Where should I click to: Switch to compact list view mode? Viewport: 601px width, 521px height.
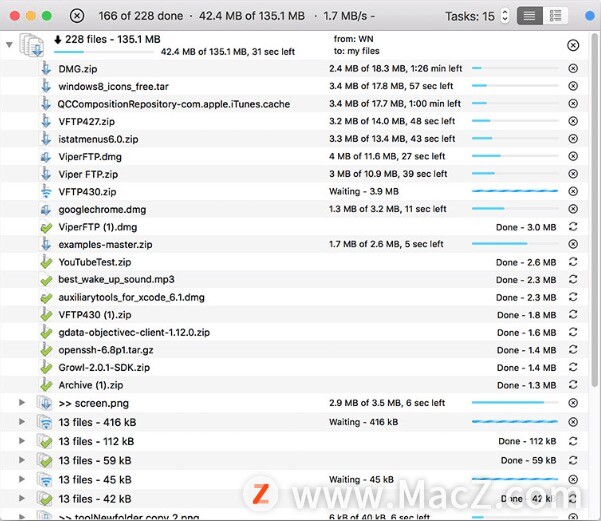(529, 16)
